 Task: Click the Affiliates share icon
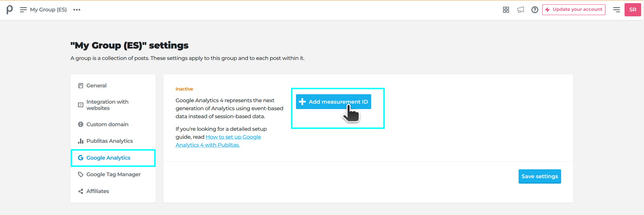(81, 191)
